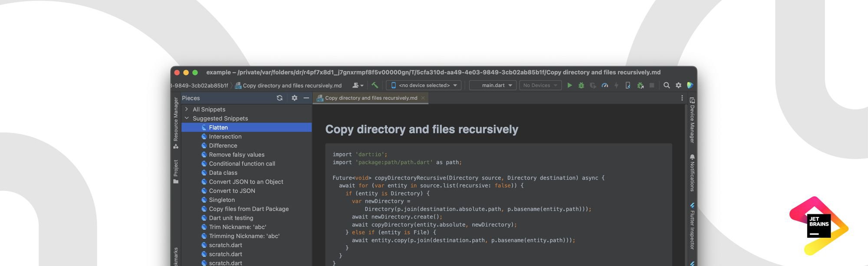Open IDE settings gear in main toolbar
Image resolution: width=868 pixels, height=266 pixels.
click(x=678, y=85)
